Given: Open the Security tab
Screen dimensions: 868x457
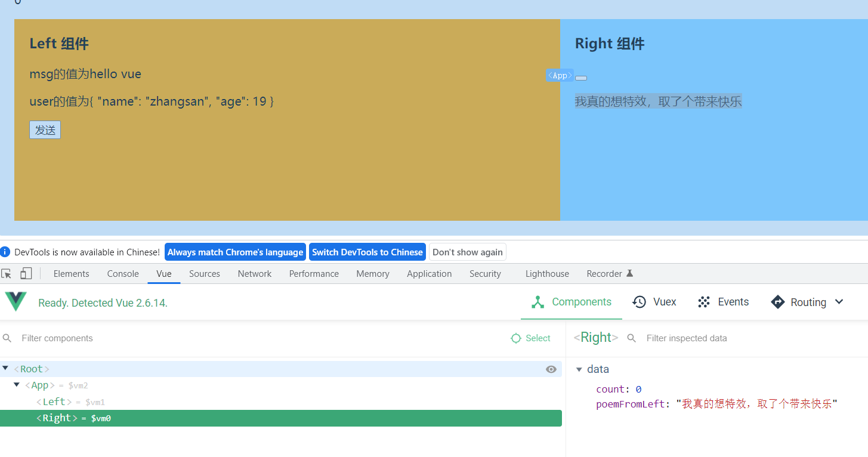Looking at the screenshot, I should pyautogui.click(x=485, y=273).
